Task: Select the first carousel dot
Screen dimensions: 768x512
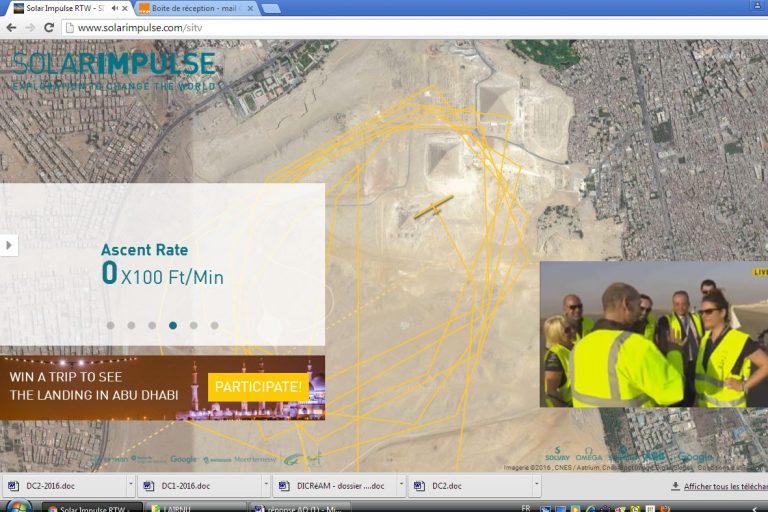Action: [x=110, y=325]
